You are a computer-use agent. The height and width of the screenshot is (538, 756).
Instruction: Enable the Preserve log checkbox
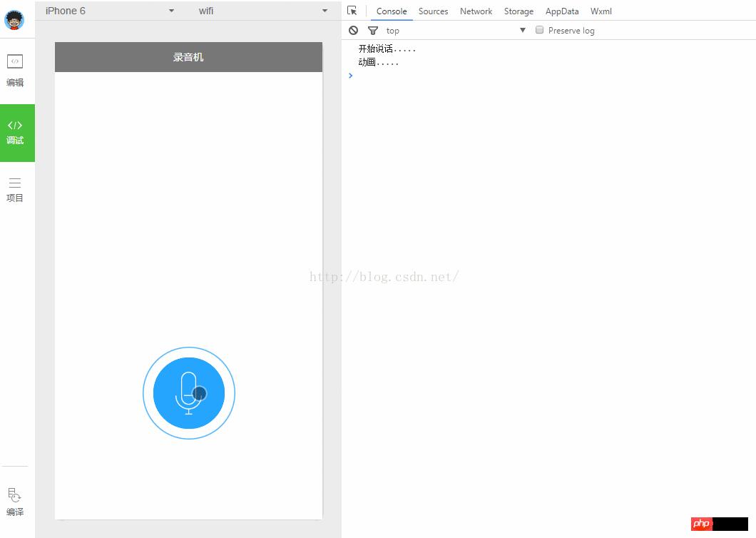coord(540,30)
